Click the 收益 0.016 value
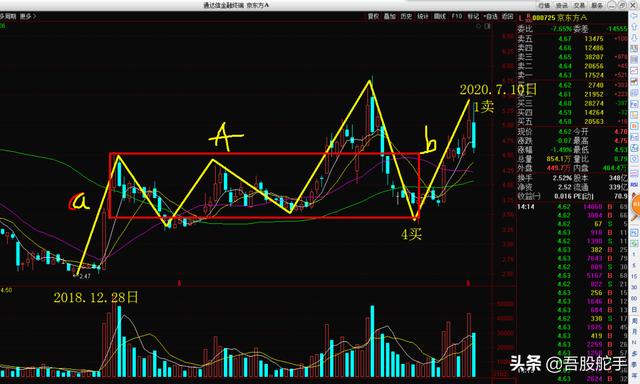This screenshot has height=384, width=640. [563, 196]
